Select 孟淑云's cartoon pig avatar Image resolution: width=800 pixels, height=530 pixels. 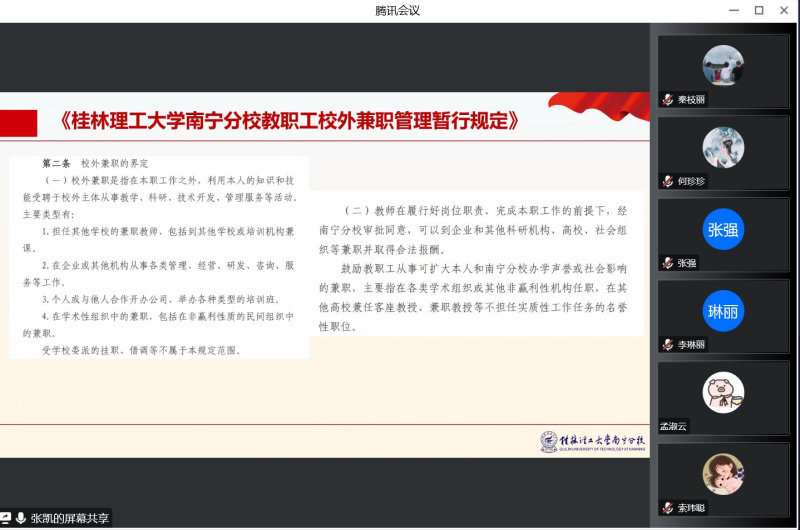pyautogui.click(x=723, y=392)
